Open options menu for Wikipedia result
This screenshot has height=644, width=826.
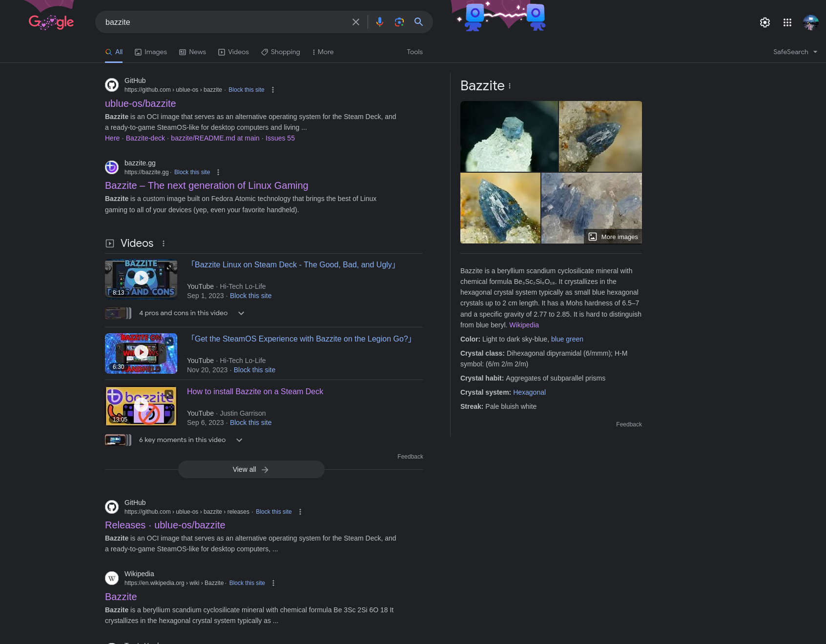[x=273, y=583]
